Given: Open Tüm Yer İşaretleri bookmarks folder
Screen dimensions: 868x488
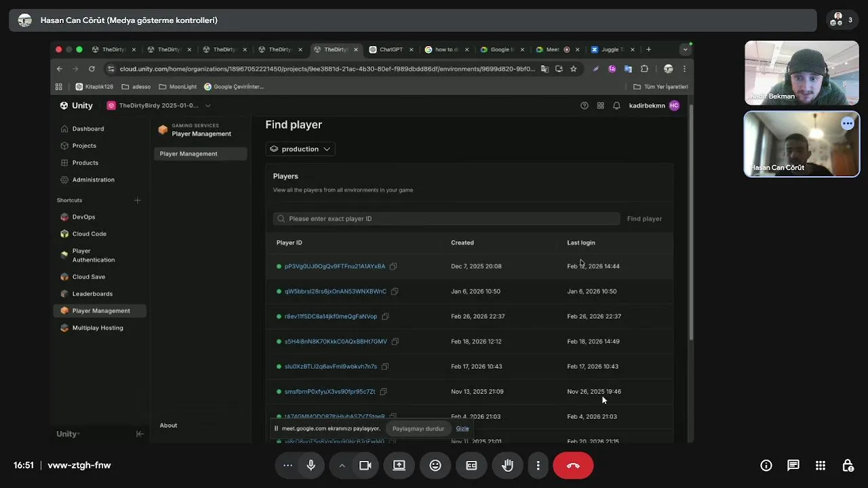Looking at the screenshot, I should 660,87.
